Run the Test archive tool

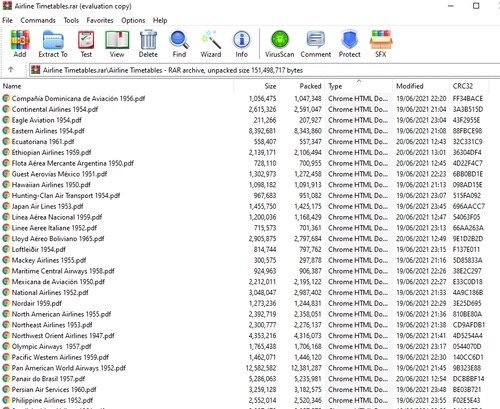(86, 43)
